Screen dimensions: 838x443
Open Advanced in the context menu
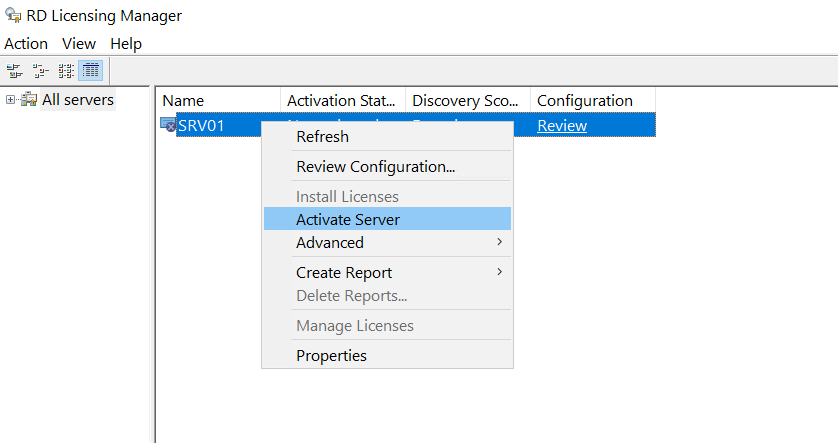[x=387, y=243]
